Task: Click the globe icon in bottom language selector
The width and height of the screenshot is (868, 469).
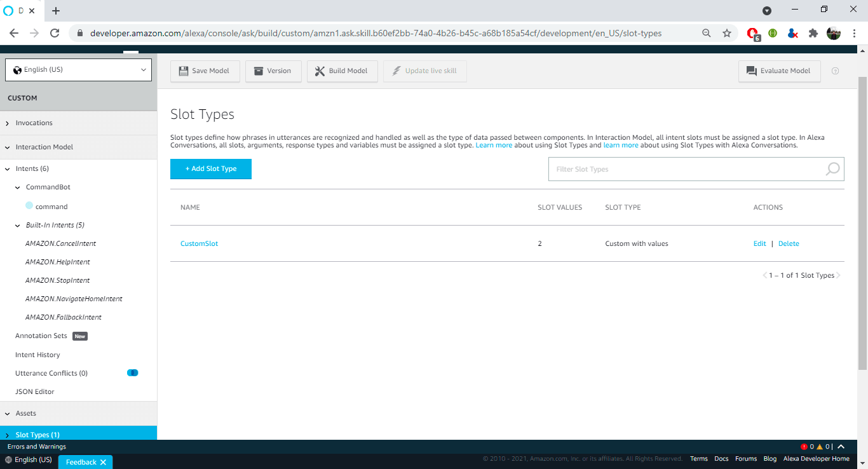Action: coord(8,459)
